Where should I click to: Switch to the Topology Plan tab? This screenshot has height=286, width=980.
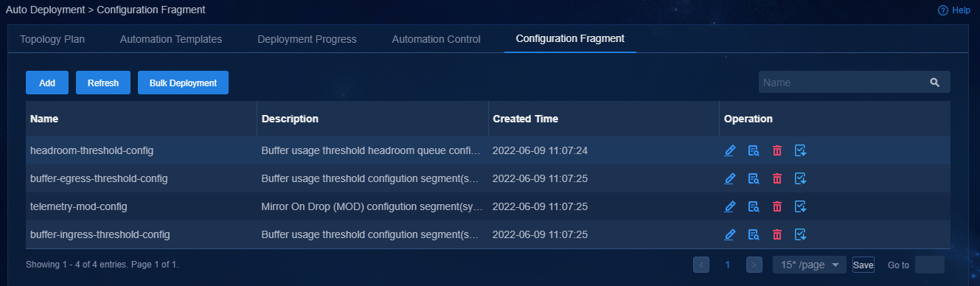coord(52,39)
